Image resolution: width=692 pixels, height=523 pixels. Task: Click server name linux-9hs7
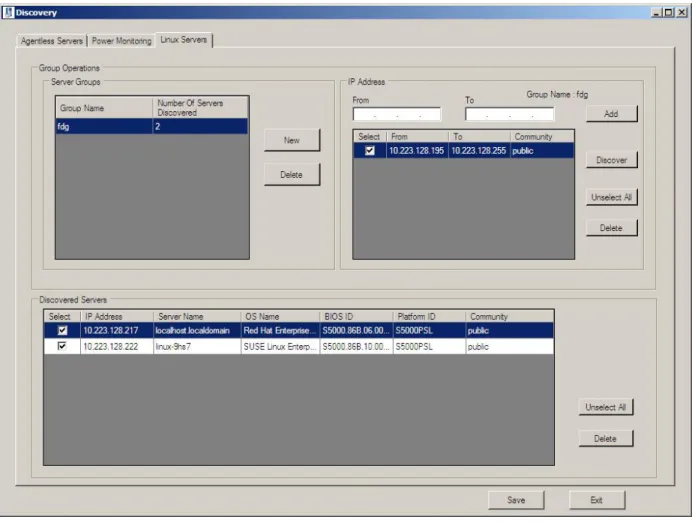coord(197,346)
